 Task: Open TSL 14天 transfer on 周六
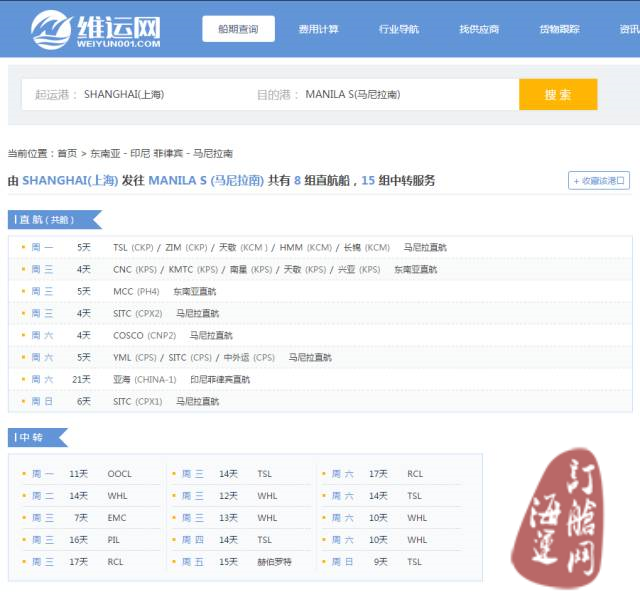click(392, 496)
